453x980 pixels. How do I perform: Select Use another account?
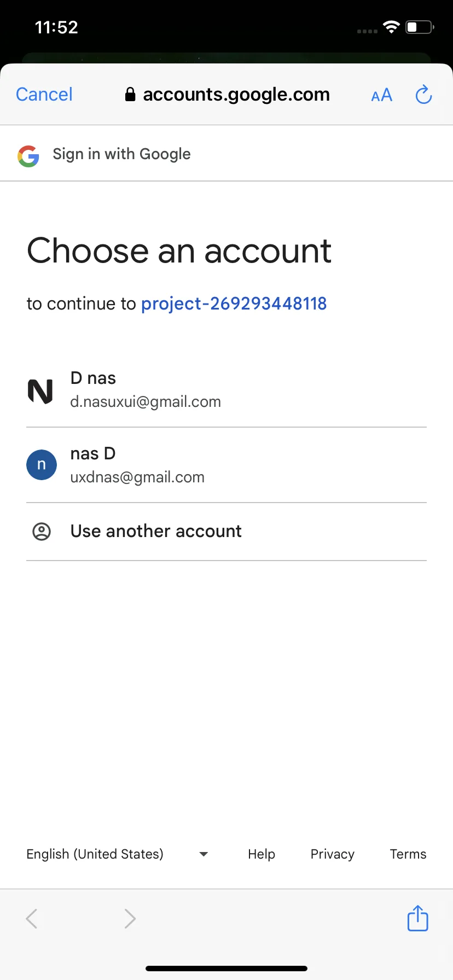226,532
